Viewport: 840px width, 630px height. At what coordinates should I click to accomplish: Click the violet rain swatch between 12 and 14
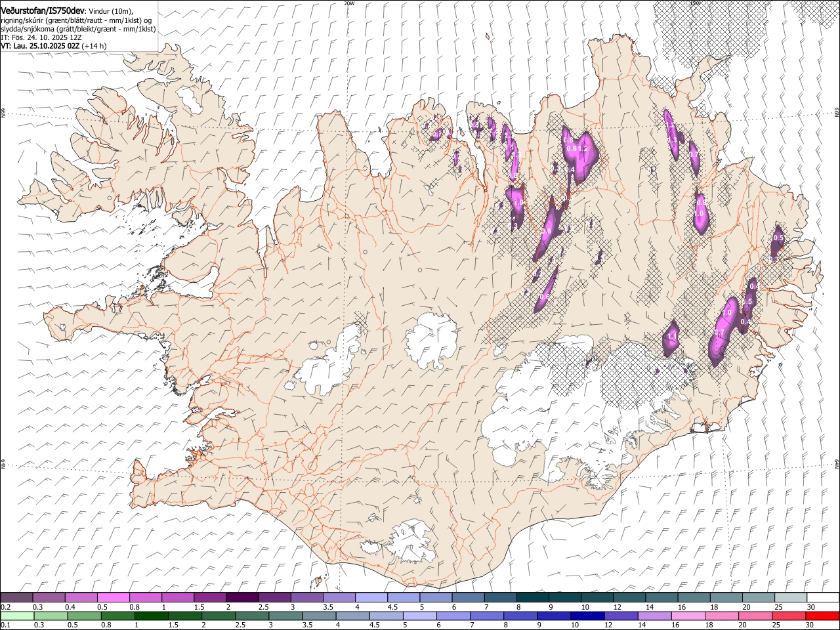tap(620, 616)
